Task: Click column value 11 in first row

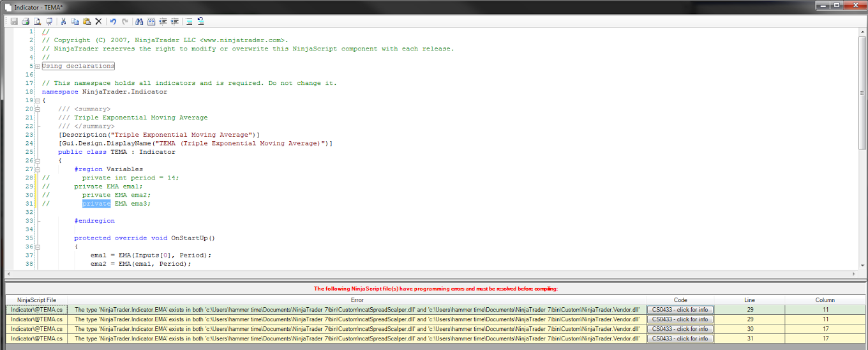Action: coord(825,310)
